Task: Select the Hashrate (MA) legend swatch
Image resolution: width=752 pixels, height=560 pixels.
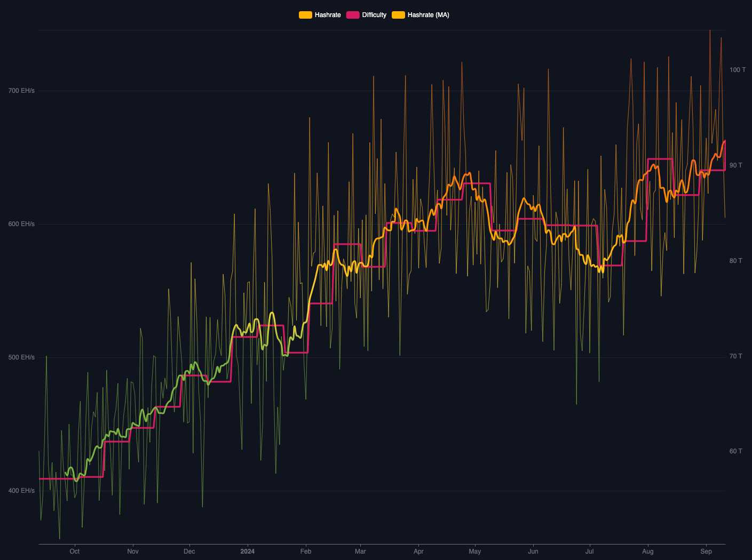Action: click(398, 14)
